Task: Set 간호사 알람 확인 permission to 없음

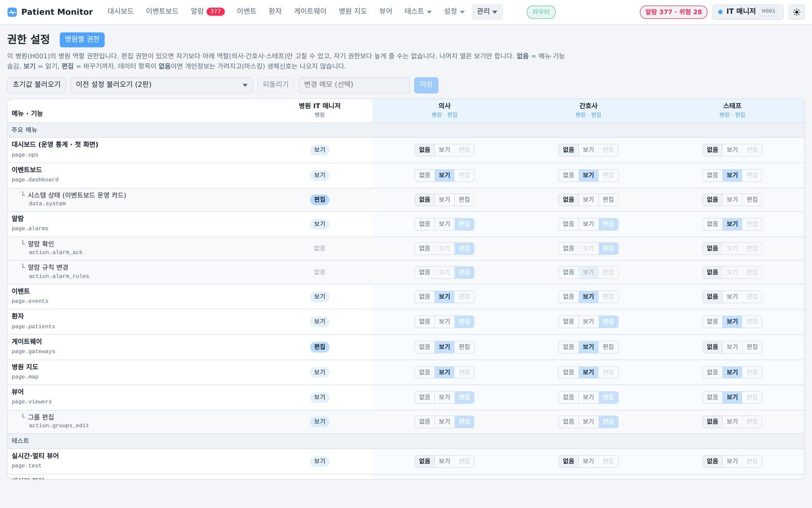Action: click(x=568, y=248)
